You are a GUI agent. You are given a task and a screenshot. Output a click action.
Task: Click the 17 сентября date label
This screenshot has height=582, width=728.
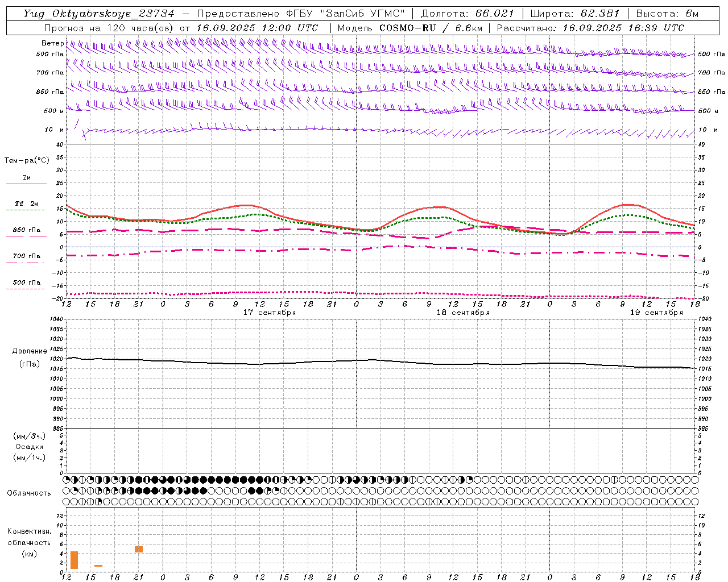pos(270,313)
